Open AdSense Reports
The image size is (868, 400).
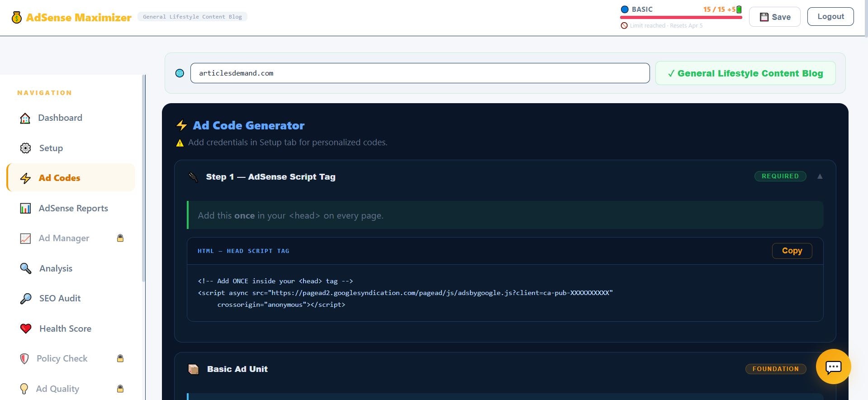(71, 208)
